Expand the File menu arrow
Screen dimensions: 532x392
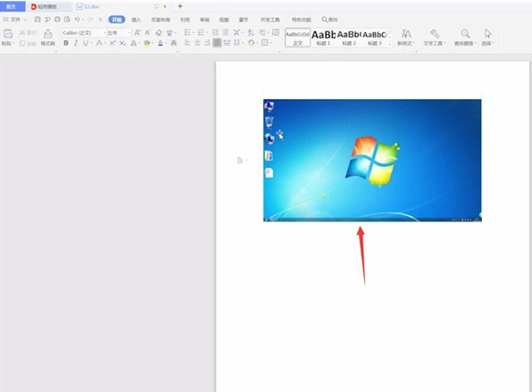click(x=25, y=20)
